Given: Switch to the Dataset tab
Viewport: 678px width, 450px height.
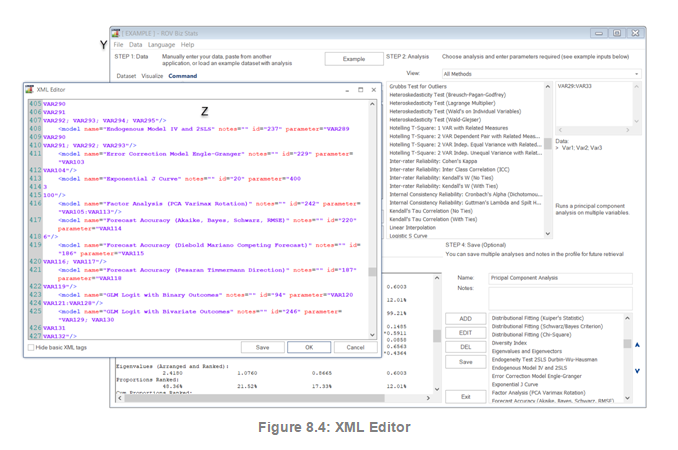Looking at the screenshot, I should coord(126,76).
